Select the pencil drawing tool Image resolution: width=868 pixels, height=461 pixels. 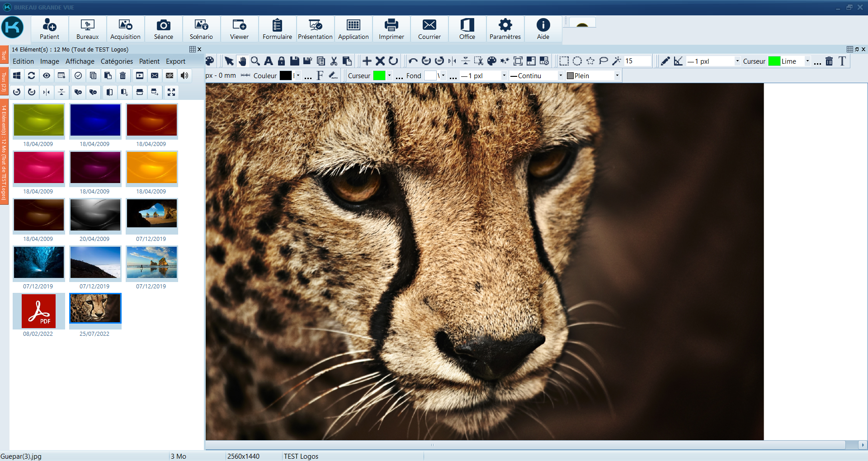click(x=665, y=61)
